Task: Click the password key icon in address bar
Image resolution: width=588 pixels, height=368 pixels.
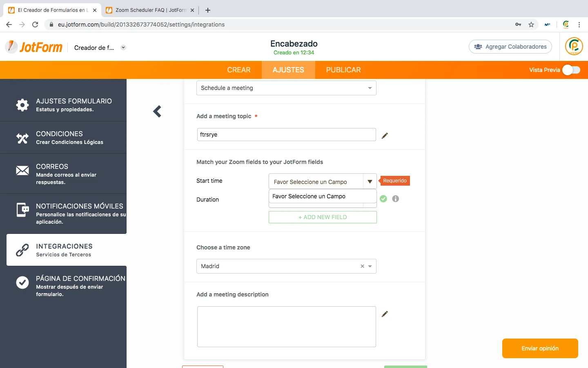Action: coord(518,25)
